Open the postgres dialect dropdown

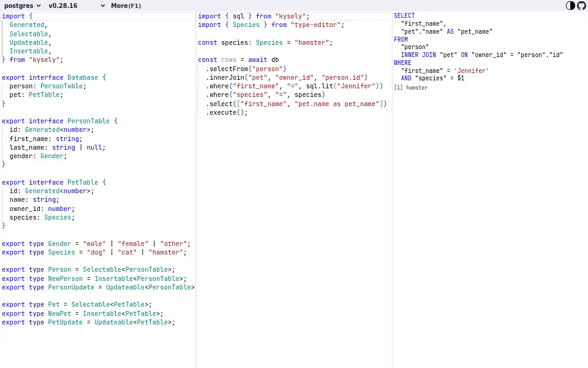[x=22, y=6]
